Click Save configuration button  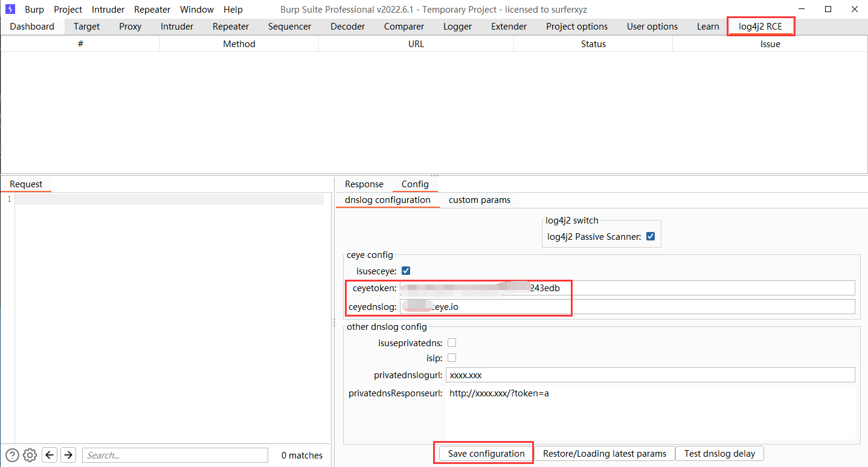coord(486,454)
